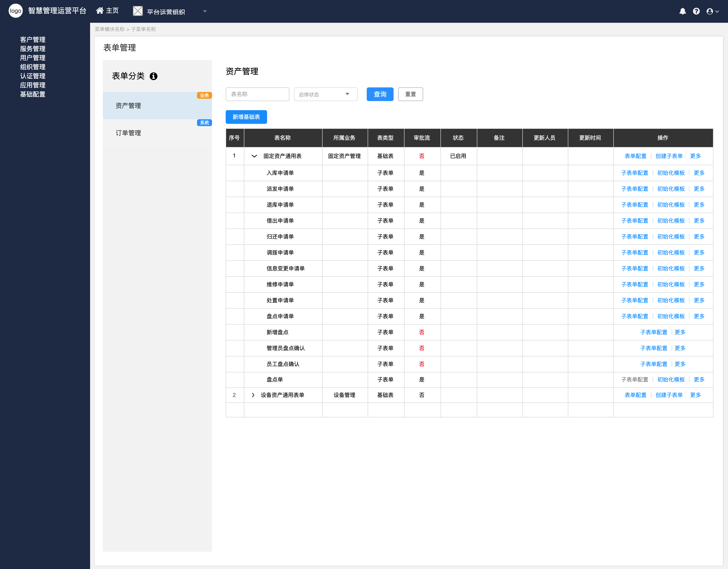This screenshot has height=569, width=728.
Task: Open the notification bell
Action: [682, 11]
